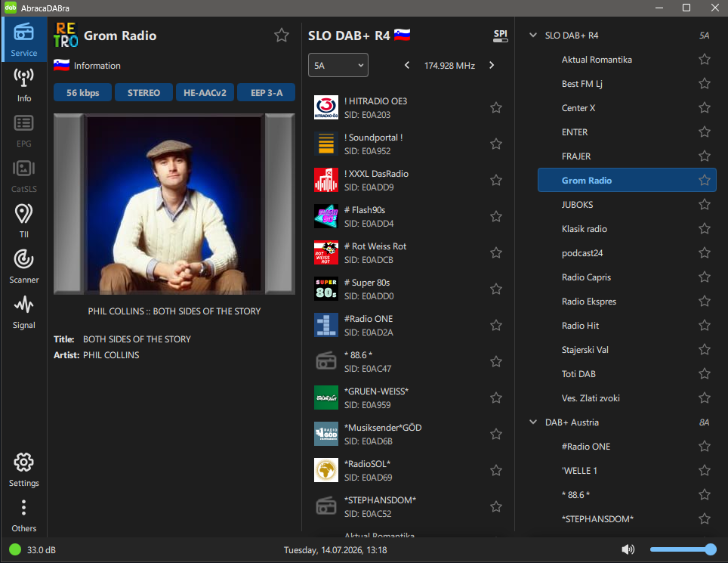Click the Slovenian flag beside Information
This screenshot has height=563, width=728.
[x=61, y=65]
